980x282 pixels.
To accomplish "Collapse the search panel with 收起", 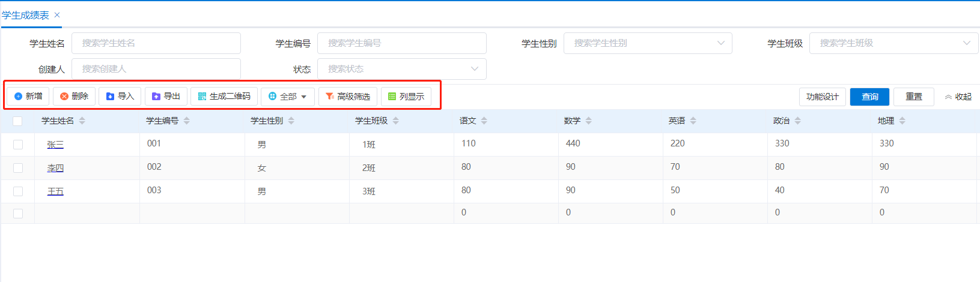I will [x=958, y=97].
